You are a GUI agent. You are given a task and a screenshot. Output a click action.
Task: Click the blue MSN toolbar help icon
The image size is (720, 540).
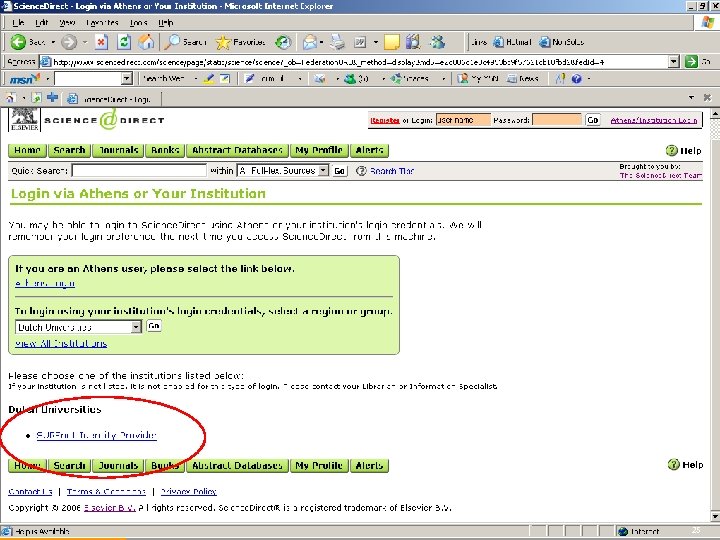click(577, 79)
